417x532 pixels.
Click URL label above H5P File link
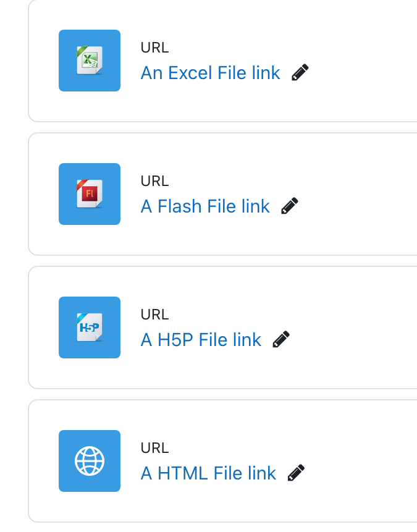154,315
